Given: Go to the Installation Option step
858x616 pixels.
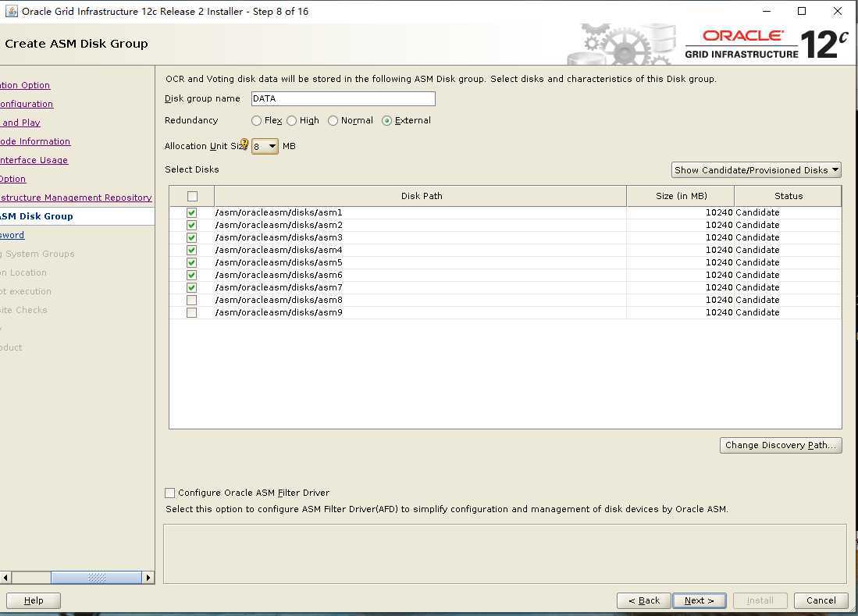Looking at the screenshot, I should (25, 85).
